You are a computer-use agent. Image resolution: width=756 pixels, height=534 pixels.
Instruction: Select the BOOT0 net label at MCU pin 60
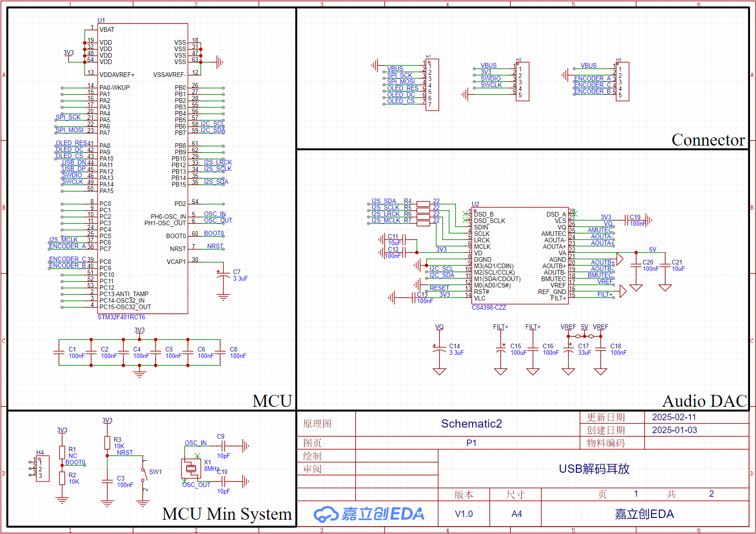click(x=214, y=233)
